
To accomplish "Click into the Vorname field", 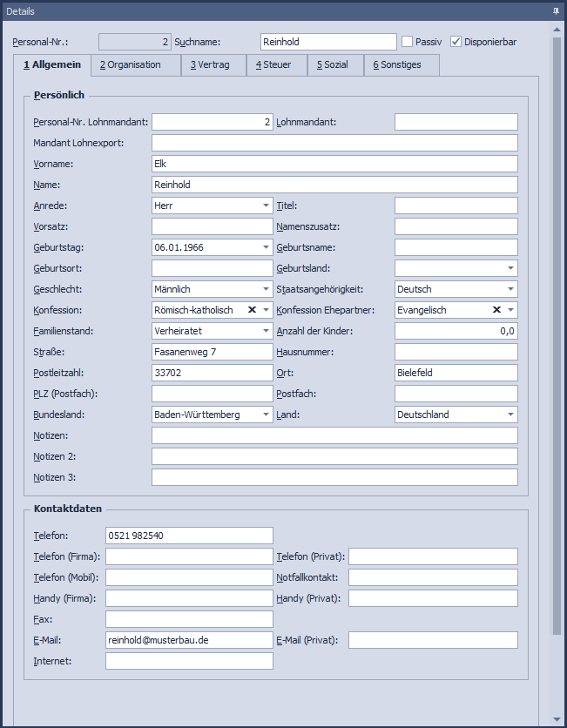I will 334,164.
